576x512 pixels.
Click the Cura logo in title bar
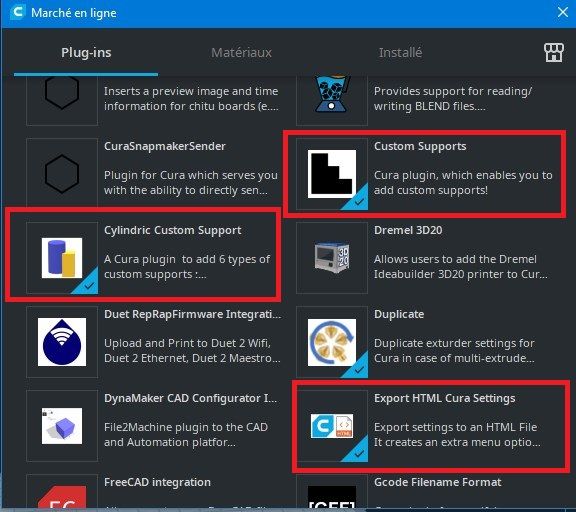coord(18,12)
